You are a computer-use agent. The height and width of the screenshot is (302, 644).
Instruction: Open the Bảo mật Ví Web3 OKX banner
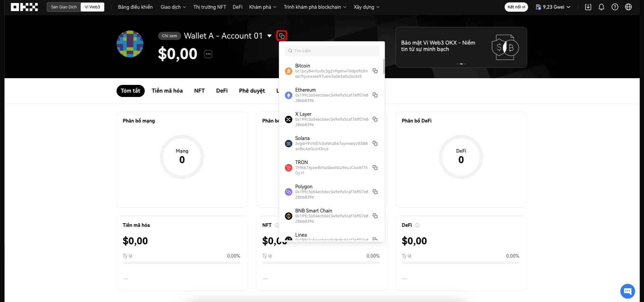(x=461, y=47)
